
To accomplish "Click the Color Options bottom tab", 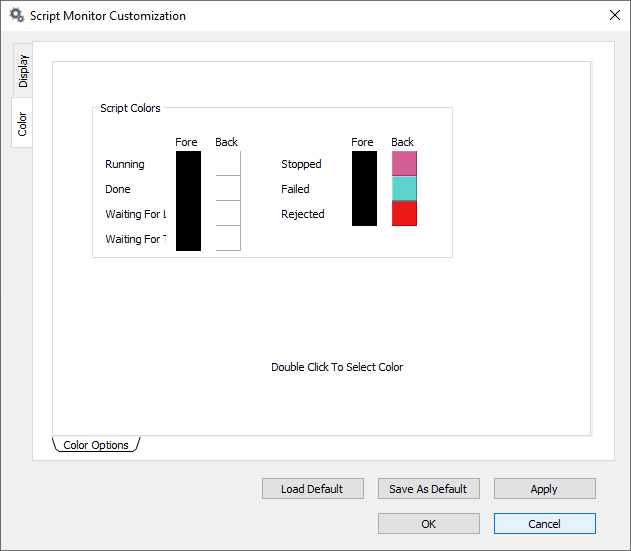I will (x=96, y=445).
